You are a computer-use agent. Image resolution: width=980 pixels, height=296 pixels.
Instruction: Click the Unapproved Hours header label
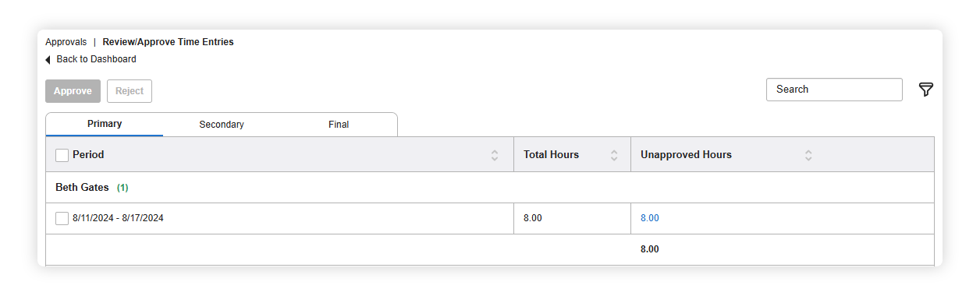(x=686, y=155)
